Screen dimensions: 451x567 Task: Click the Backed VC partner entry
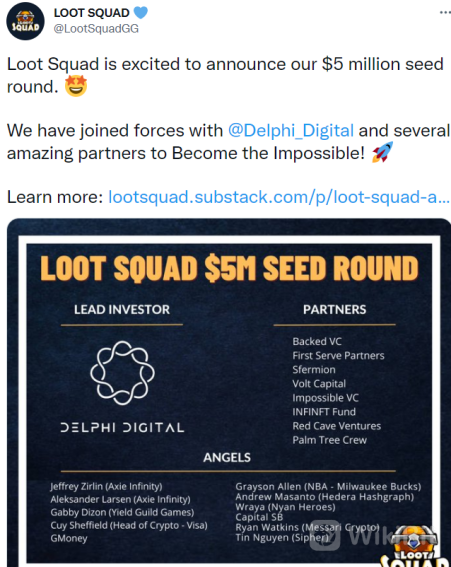[x=317, y=341]
